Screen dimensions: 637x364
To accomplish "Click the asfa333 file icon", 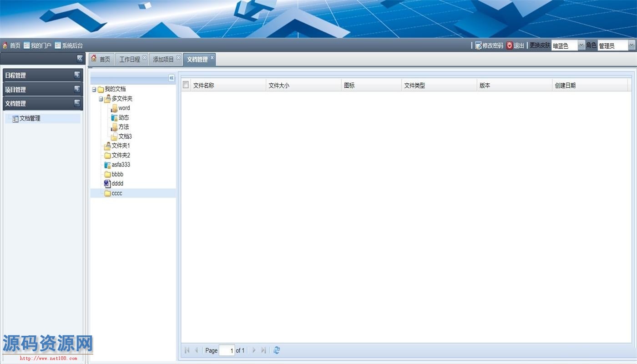I will point(107,165).
